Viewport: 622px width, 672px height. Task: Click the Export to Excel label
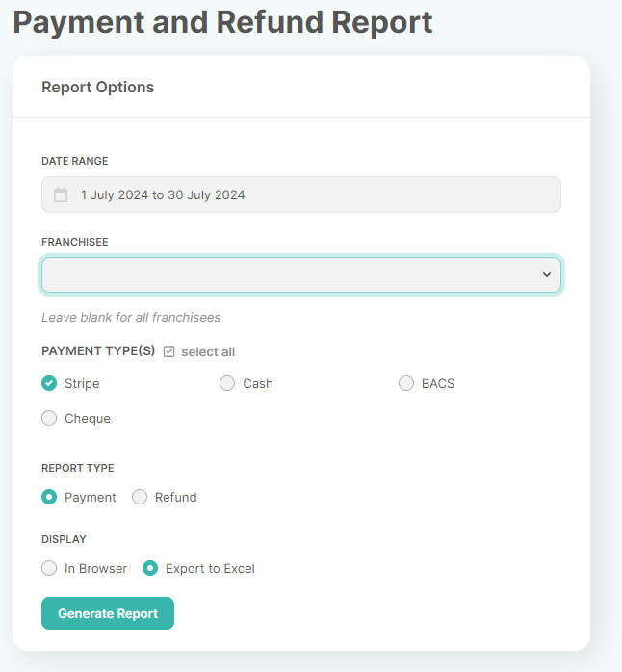210,569
